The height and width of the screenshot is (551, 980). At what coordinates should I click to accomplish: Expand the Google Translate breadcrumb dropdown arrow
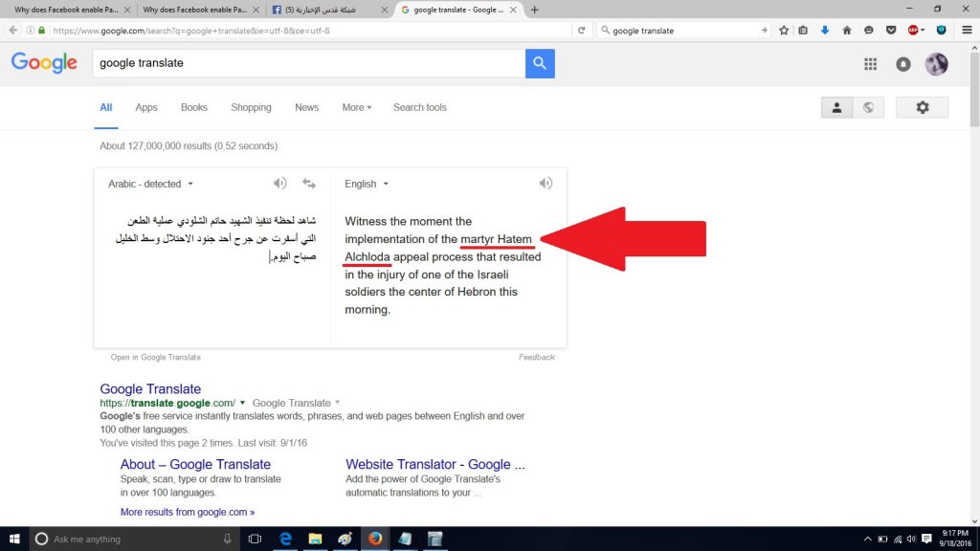point(338,403)
